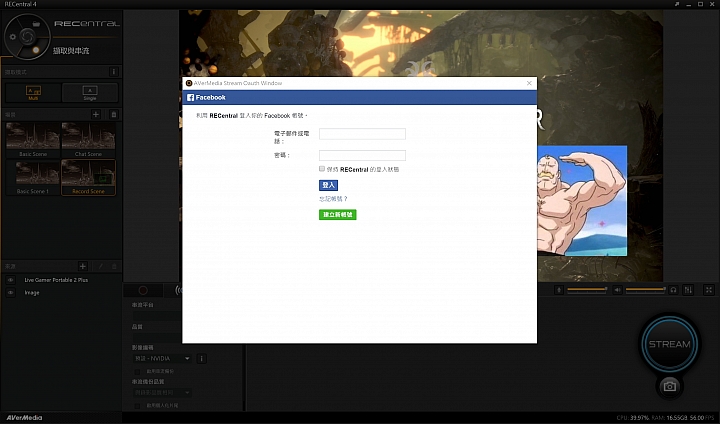Open the file folder icon in RECentral wheel
720x424 pixels.
coord(36,23)
